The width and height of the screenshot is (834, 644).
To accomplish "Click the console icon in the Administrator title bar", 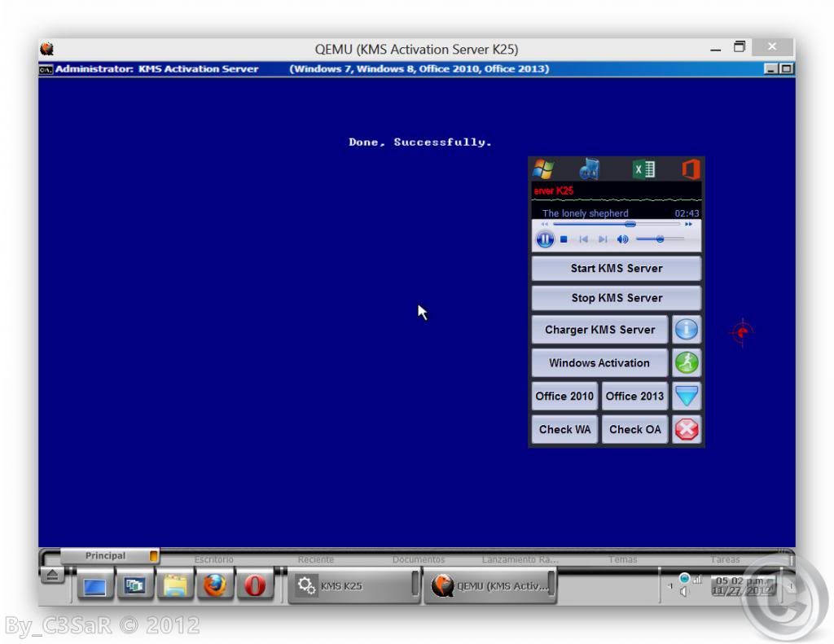I will 46,69.
